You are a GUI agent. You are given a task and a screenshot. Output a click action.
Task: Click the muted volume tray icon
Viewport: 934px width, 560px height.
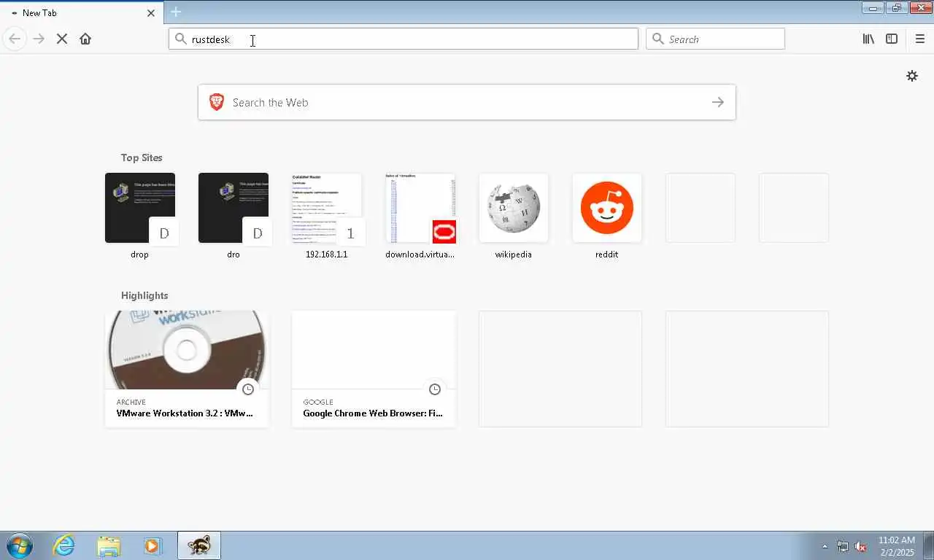861,546
